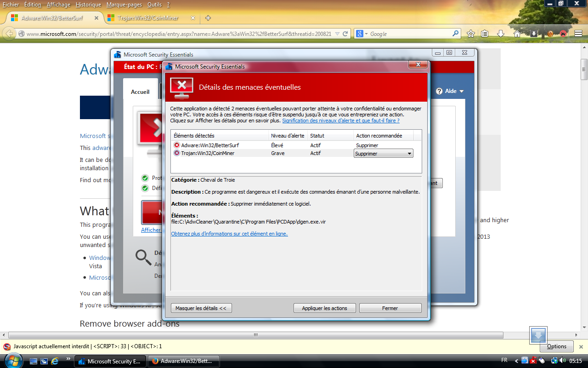
Task: Click the Firefox back arrow button
Action: click(8, 34)
